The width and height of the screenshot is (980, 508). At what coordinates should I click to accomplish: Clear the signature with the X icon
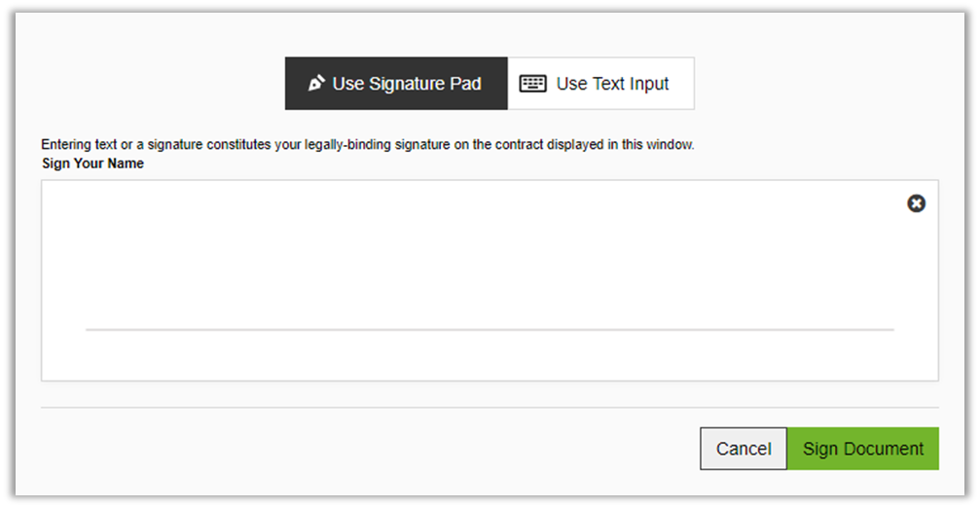coord(916,203)
